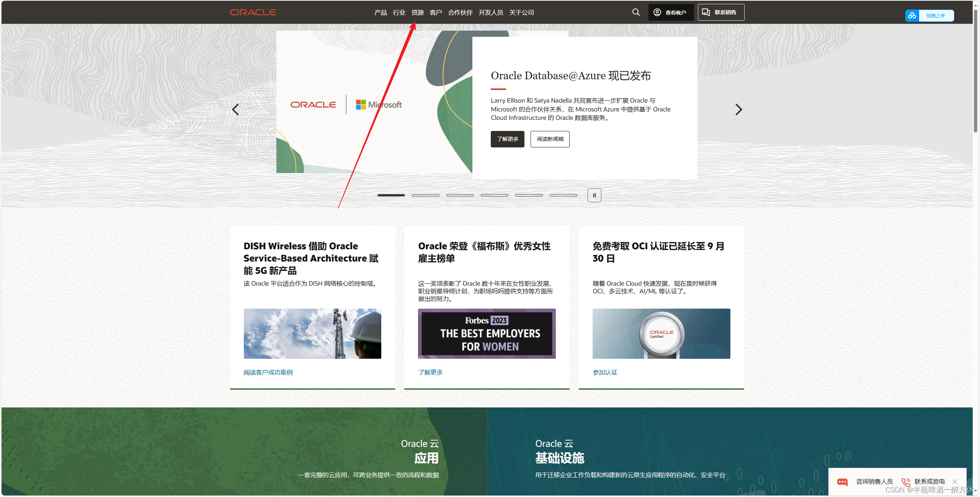The height and width of the screenshot is (497, 980).
Task: Click the Oracle logo in header
Action: click(253, 12)
